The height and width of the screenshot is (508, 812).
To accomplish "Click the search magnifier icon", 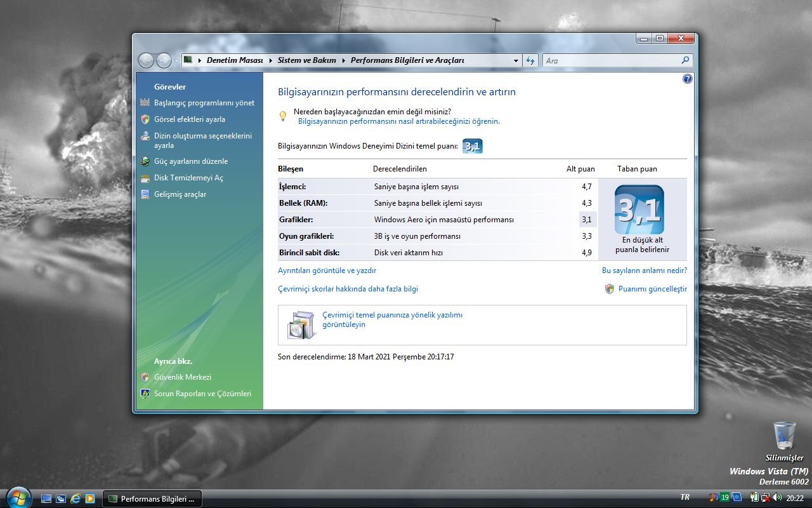I will coord(685,60).
